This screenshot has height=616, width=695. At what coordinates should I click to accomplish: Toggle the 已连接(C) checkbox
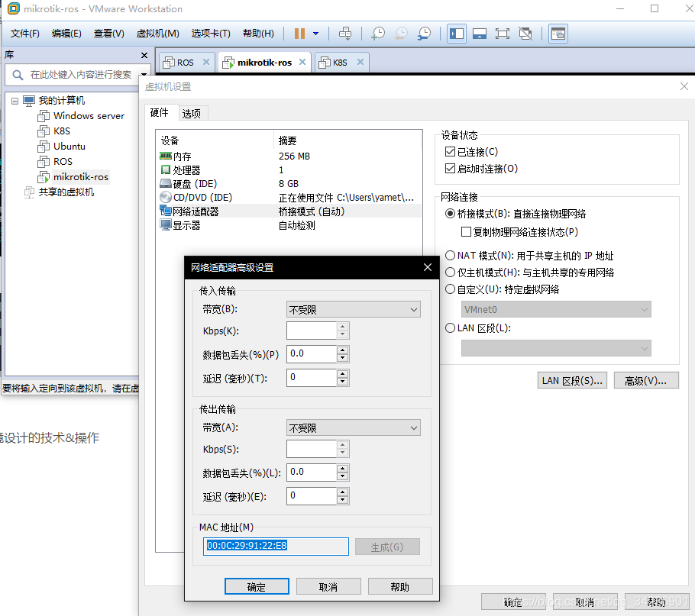click(x=450, y=152)
